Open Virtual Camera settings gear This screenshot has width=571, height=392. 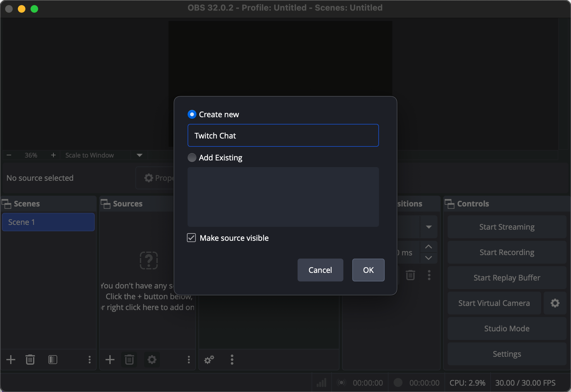tap(555, 303)
